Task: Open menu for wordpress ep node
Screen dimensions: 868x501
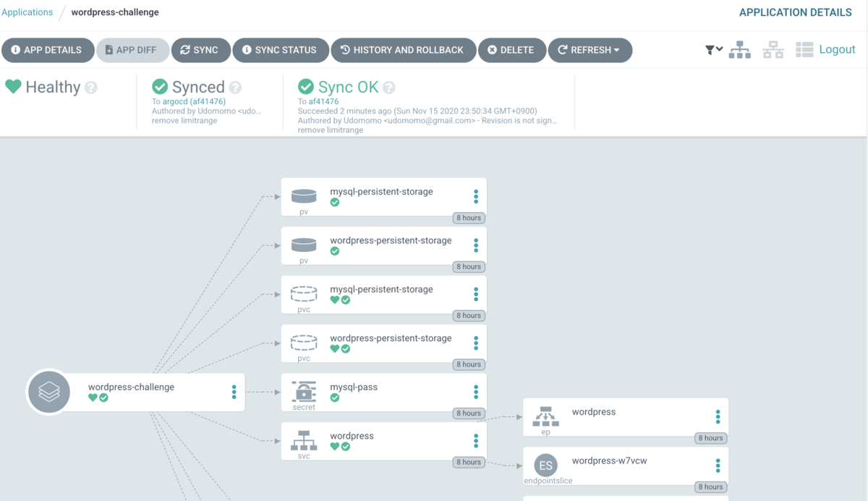Action: point(718,417)
